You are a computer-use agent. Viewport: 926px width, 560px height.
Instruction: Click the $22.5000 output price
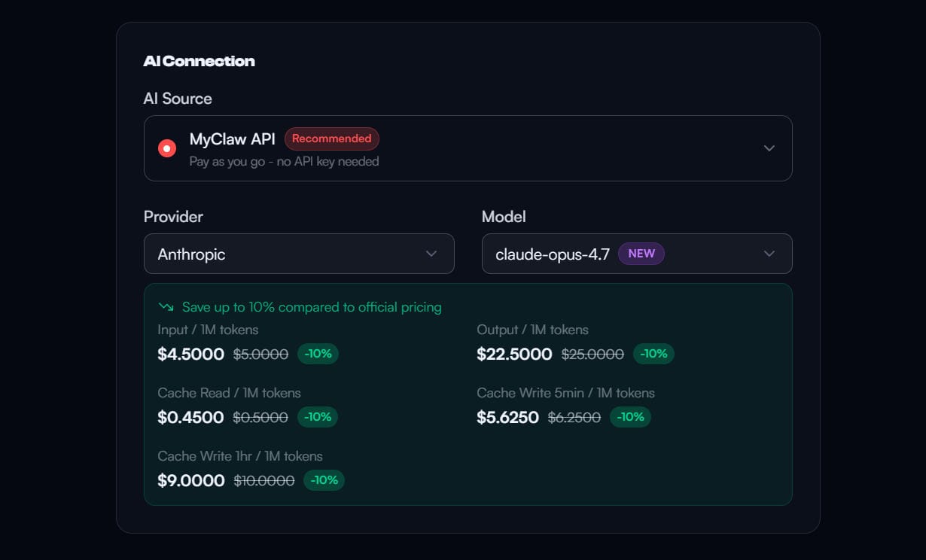coord(514,355)
